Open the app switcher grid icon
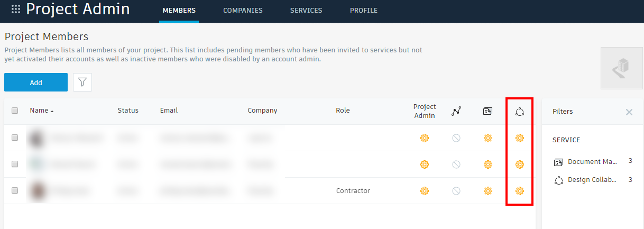This screenshot has height=229, width=644. [x=16, y=9]
